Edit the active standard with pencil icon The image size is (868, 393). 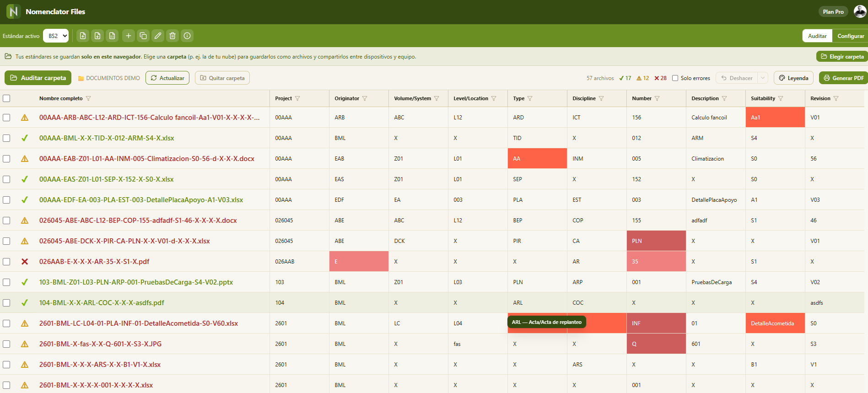[158, 36]
